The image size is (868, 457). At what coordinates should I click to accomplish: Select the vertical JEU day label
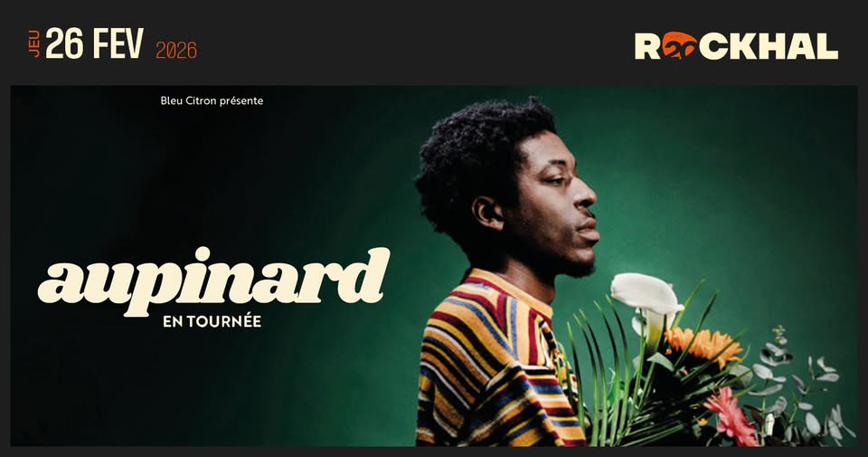35,43
